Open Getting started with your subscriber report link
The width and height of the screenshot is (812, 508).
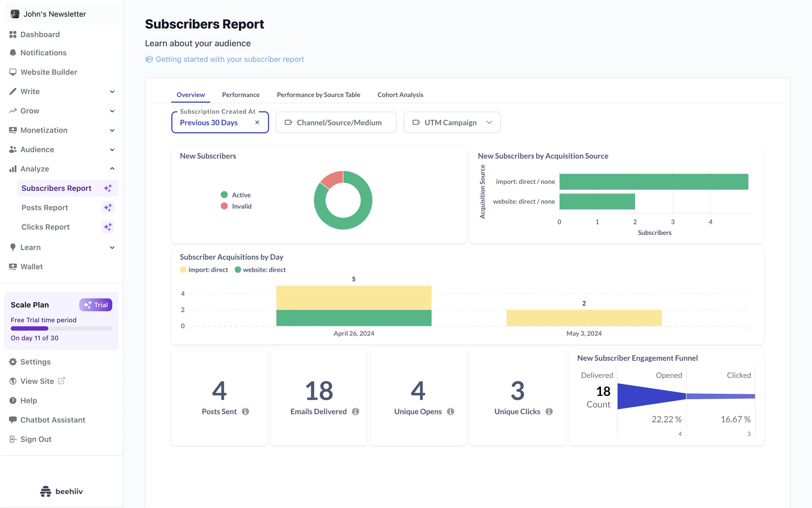229,59
